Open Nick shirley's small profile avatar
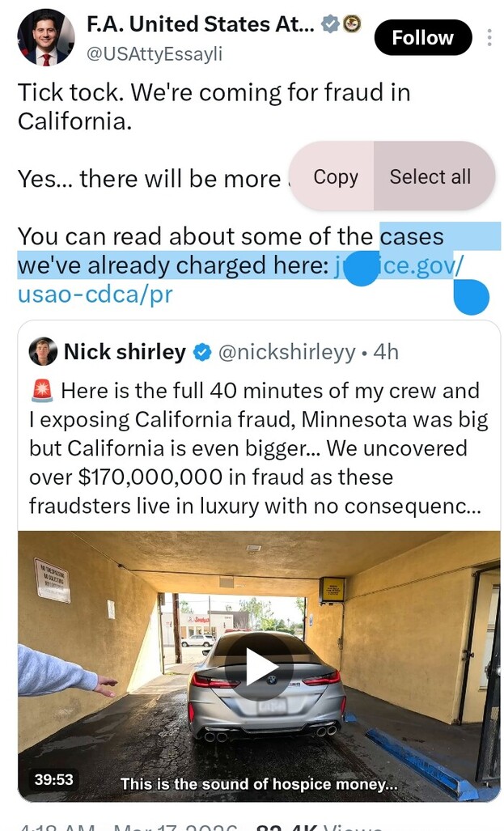504x831 pixels. pos(43,352)
